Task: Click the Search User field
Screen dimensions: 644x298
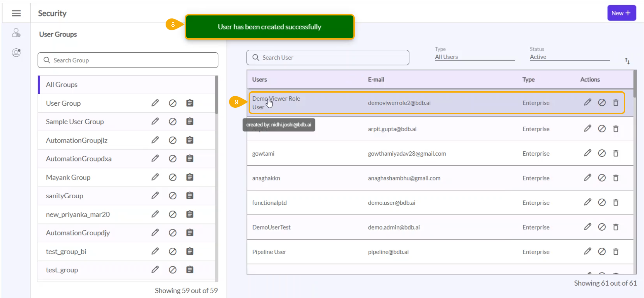Action: tap(328, 58)
